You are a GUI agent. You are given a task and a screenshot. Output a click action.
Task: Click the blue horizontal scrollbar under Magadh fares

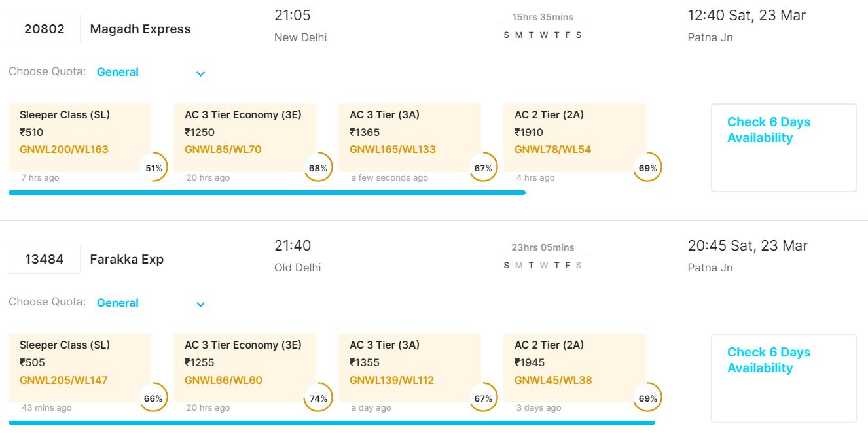point(266,192)
